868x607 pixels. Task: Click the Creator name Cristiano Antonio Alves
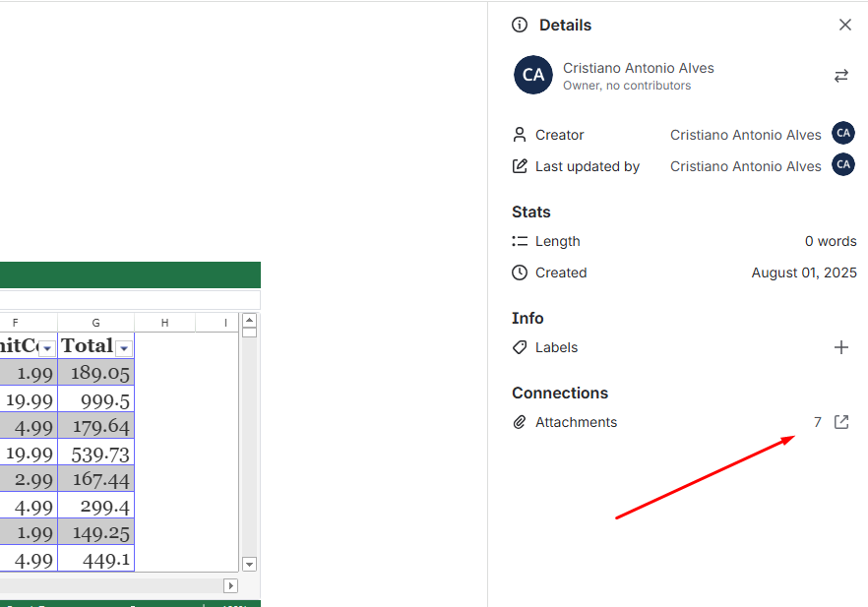click(745, 135)
